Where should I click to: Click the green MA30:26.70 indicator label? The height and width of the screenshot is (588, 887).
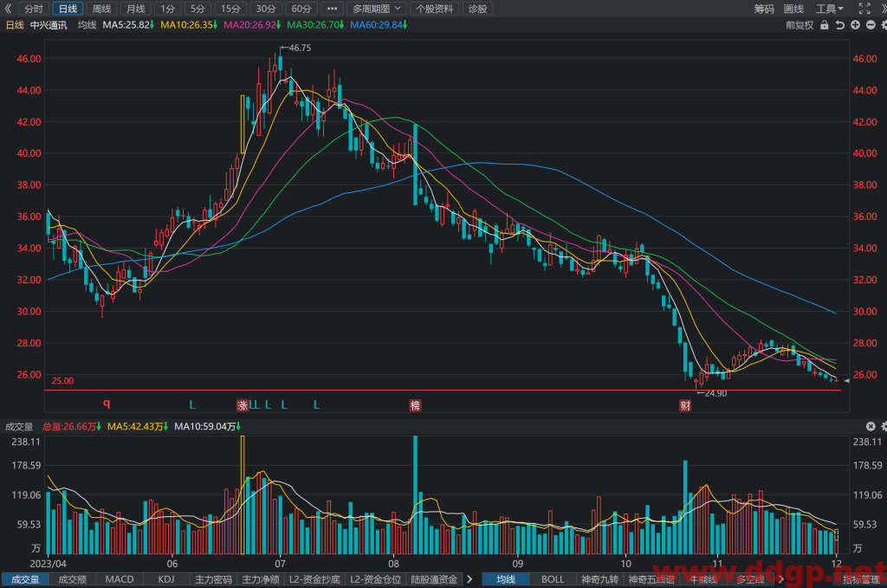click(x=315, y=25)
